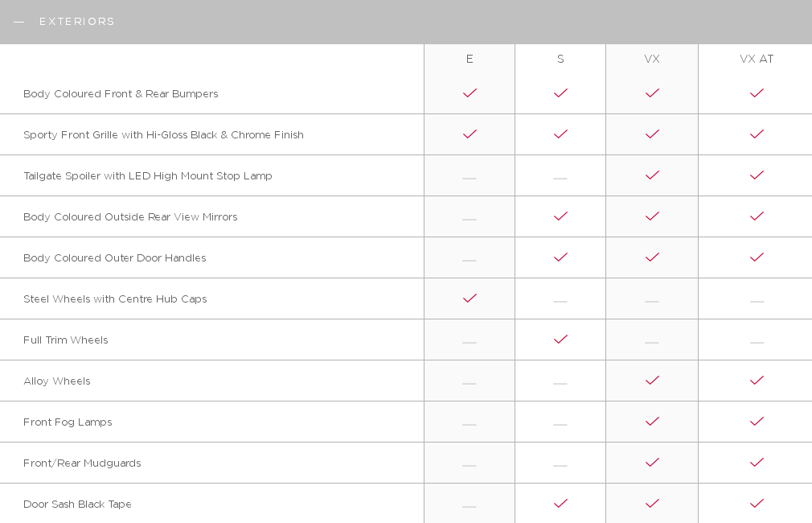Click Tailgate Spoiler checkmark under VX

click(652, 175)
